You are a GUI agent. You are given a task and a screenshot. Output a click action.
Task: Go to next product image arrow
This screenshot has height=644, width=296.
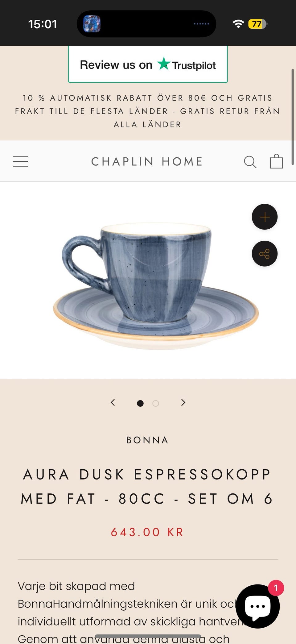coord(183,402)
